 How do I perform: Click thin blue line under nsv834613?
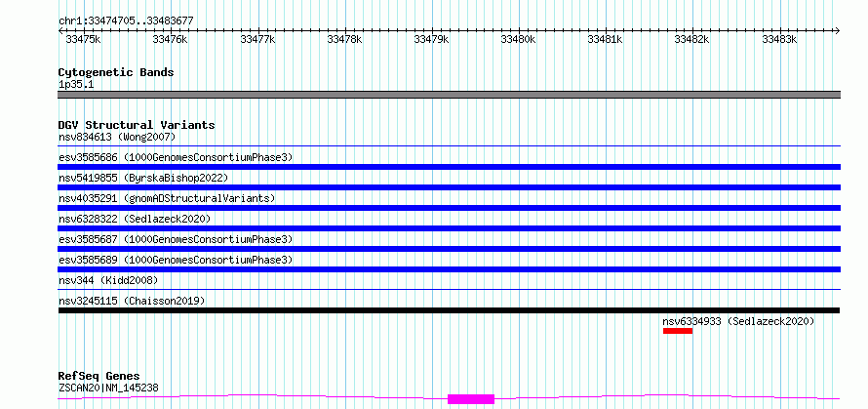449,146
